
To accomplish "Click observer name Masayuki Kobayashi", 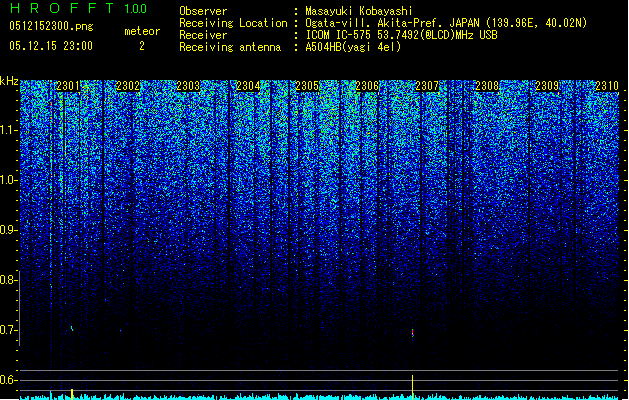I will [x=359, y=11].
